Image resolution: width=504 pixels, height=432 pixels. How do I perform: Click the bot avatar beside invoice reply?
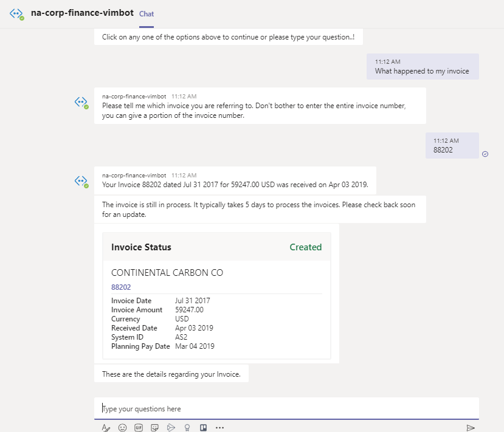[x=81, y=181]
